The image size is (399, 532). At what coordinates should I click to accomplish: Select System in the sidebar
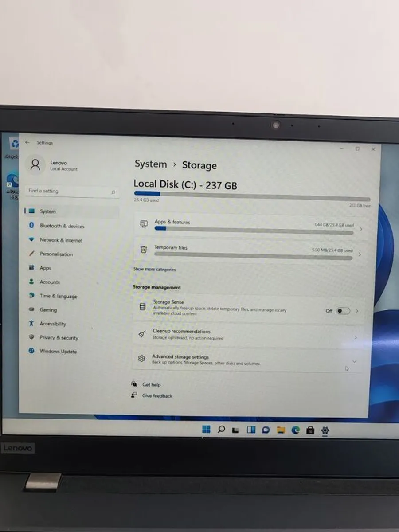[72, 211]
